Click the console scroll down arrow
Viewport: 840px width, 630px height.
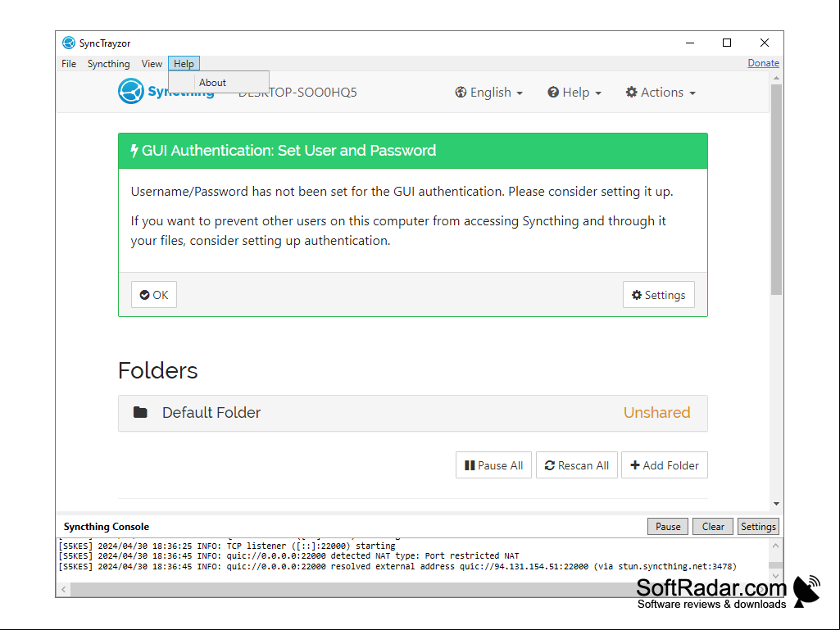(x=775, y=576)
